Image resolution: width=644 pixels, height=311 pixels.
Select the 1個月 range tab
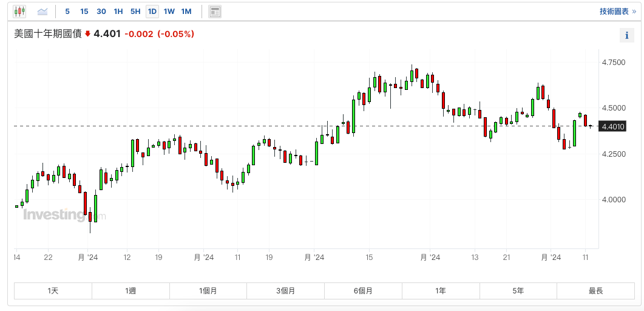208,291
